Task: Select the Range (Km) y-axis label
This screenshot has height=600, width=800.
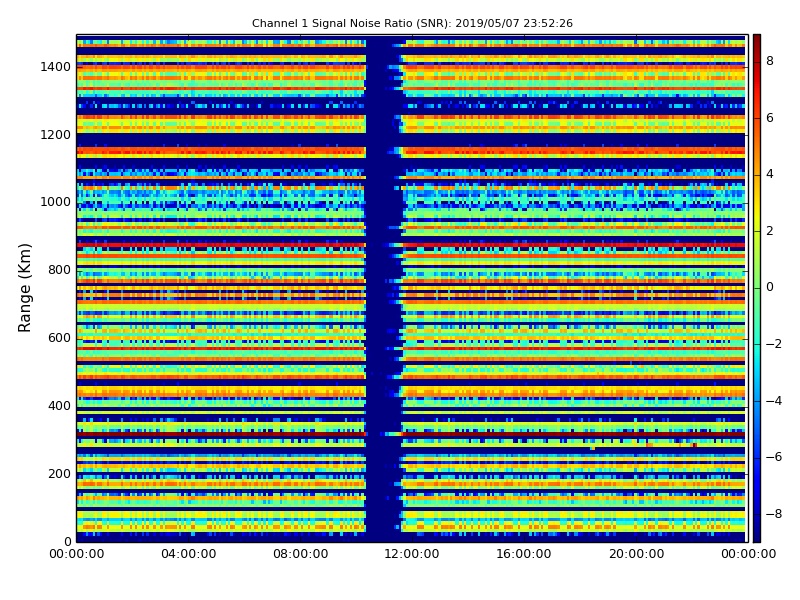Action: (24, 288)
